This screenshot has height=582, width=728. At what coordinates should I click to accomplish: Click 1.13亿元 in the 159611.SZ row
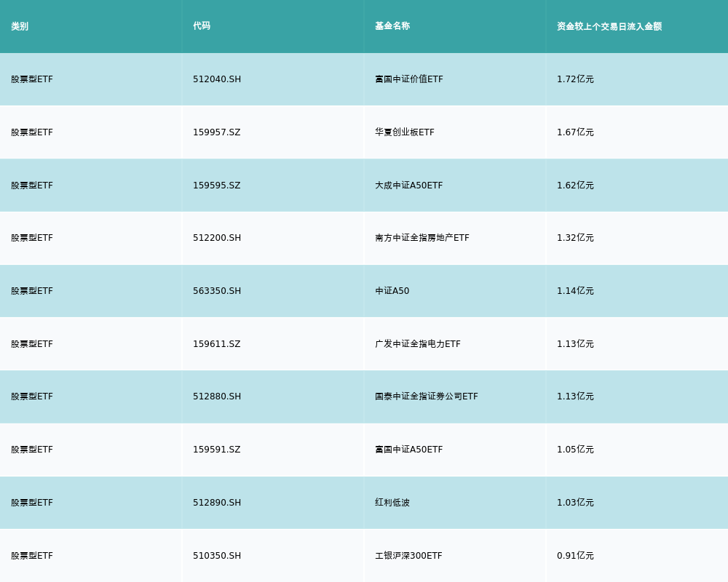(575, 344)
